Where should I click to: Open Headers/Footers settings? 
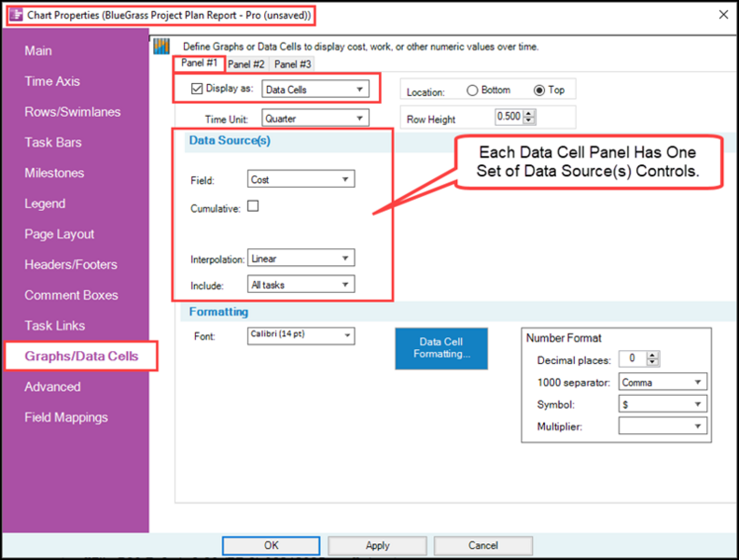[71, 264]
